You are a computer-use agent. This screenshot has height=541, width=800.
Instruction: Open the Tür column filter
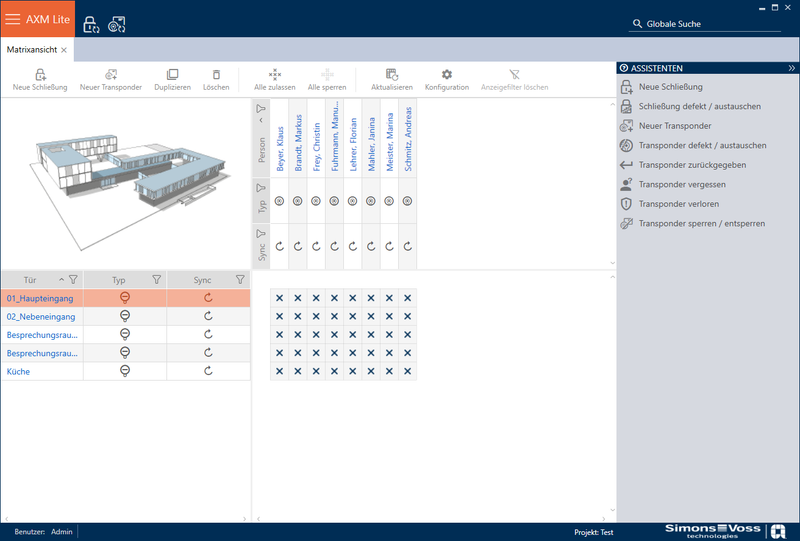tap(73, 280)
